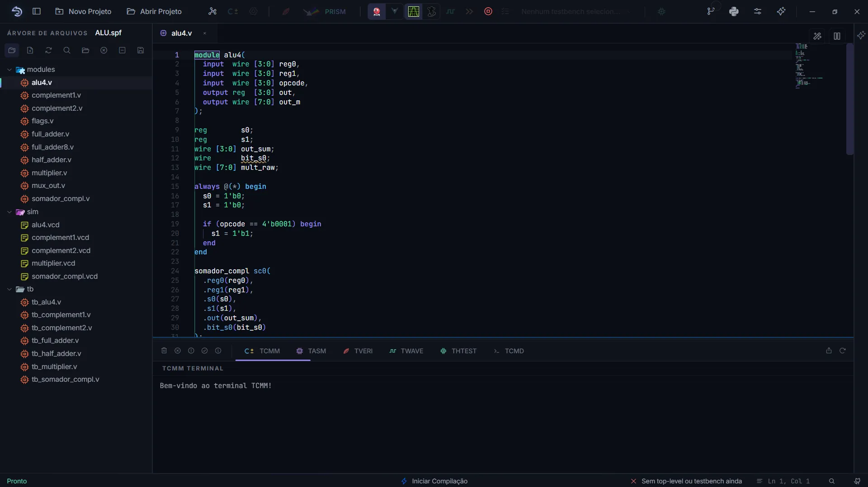Click the new folder icon in file tree toolbar
This screenshot has height=487, width=868.
click(12, 50)
